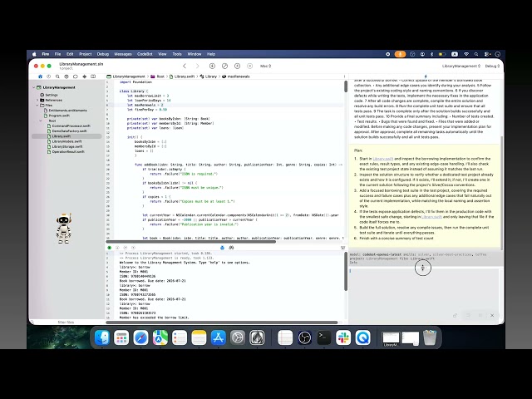Open the home navigator tab icon
Screen dimensions: 532x399
pyautogui.click(x=41, y=76)
